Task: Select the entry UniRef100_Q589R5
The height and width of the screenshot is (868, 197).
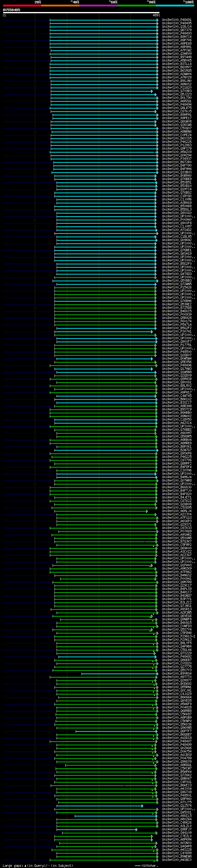Action: coord(176,436)
